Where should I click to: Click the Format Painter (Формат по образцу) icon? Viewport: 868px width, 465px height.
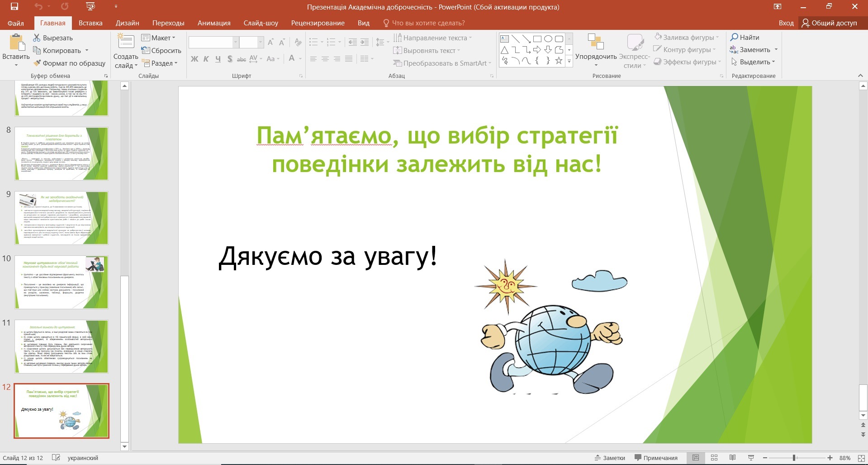pos(37,63)
